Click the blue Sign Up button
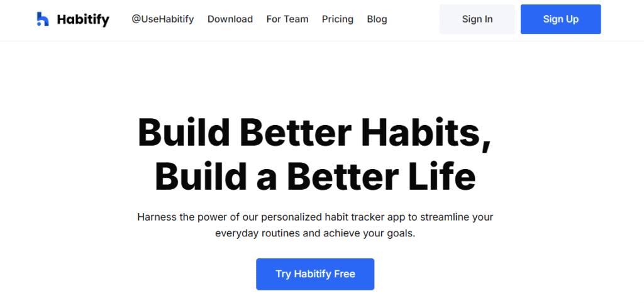Viewport: 644px width, 303px height. coord(560,19)
